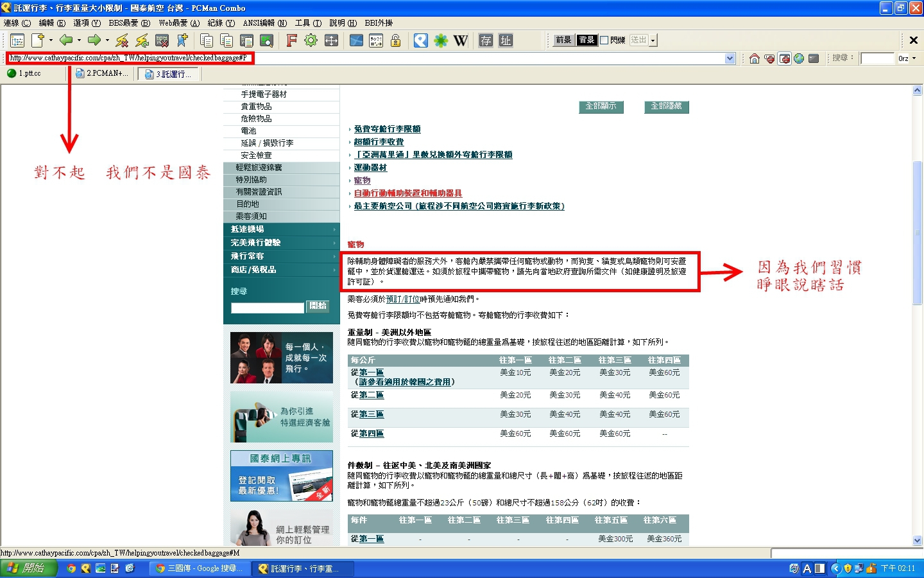Click the disconnect lightning icon

122,40
